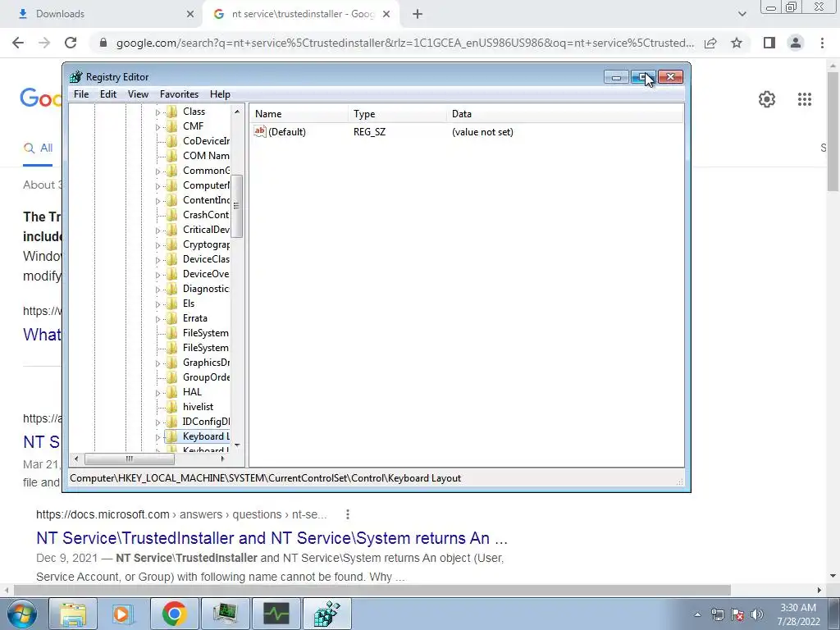Open the Google apps grid
Image resolution: width=840 pixels, height=630 pixels.
click(x=805, y=99)
